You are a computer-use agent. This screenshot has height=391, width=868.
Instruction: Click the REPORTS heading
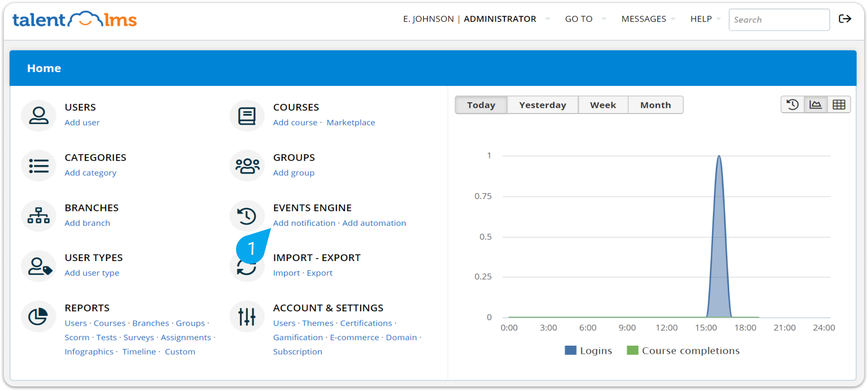coord(87,308)
